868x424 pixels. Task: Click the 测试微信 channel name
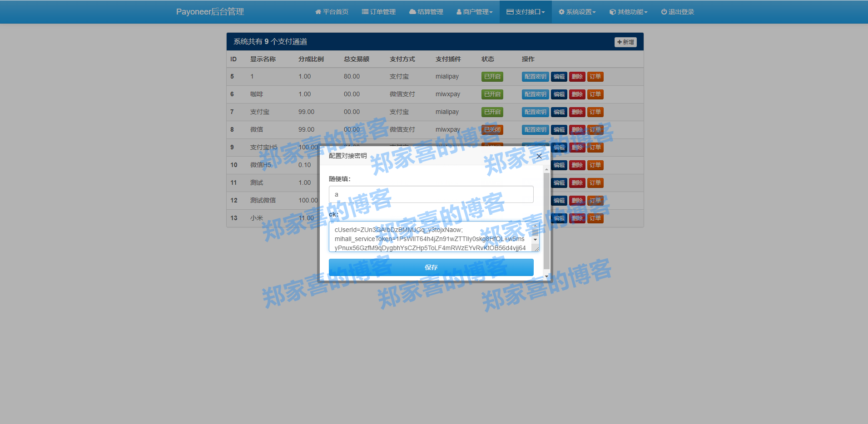[x=263, y=201]
